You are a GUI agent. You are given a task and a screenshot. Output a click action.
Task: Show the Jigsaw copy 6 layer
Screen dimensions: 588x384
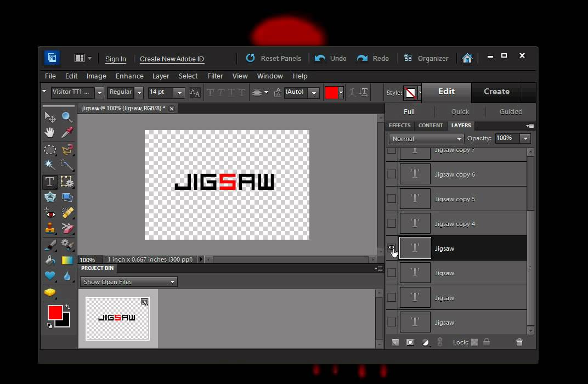tap(392, 174)
